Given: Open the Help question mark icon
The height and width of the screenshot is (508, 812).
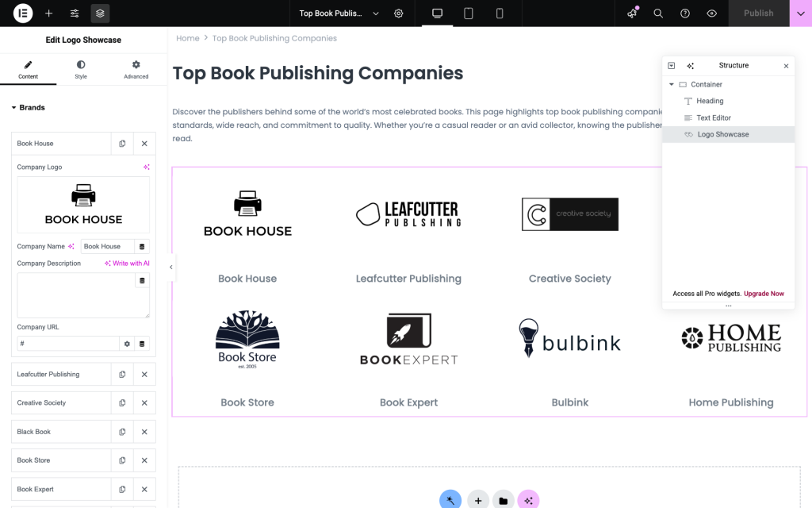Looking at the screenshot, I should 685,13.
